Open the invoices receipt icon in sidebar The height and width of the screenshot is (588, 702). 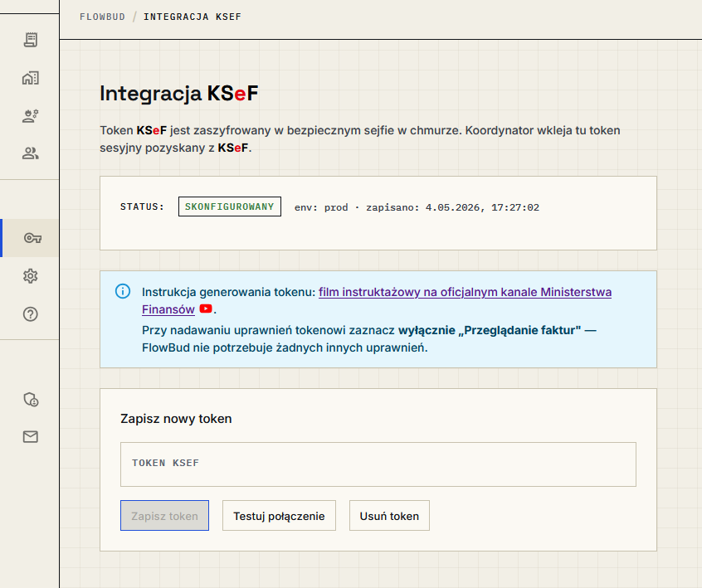click(31, 41)
